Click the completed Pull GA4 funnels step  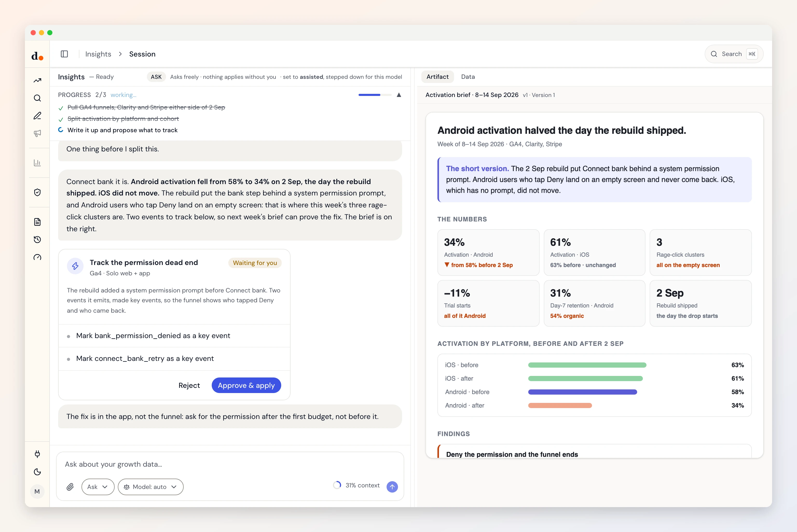point(146,107)
